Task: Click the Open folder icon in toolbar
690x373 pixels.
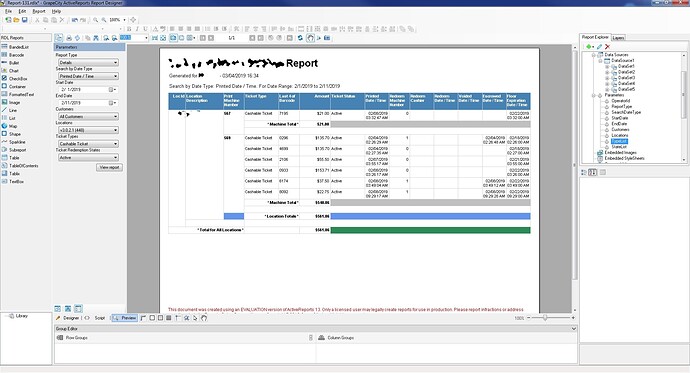Action: point(16,20)
